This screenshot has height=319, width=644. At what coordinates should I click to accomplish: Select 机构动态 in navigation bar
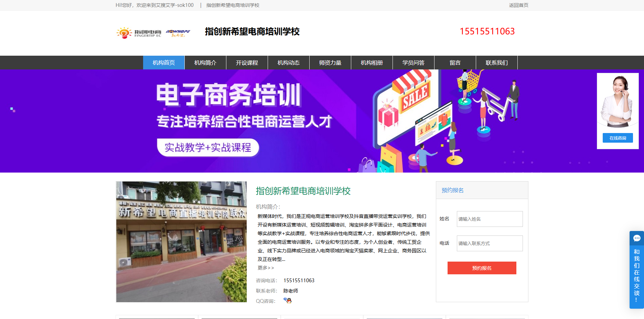coord(289,63)
